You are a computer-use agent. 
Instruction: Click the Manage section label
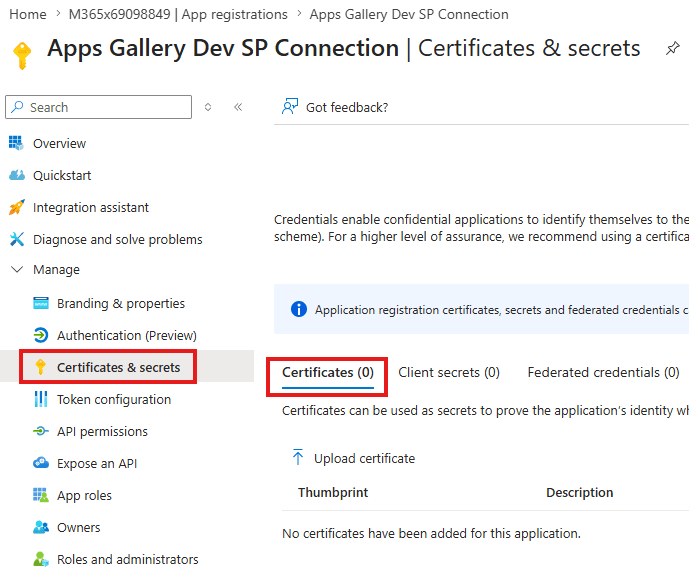coord(56,269)
